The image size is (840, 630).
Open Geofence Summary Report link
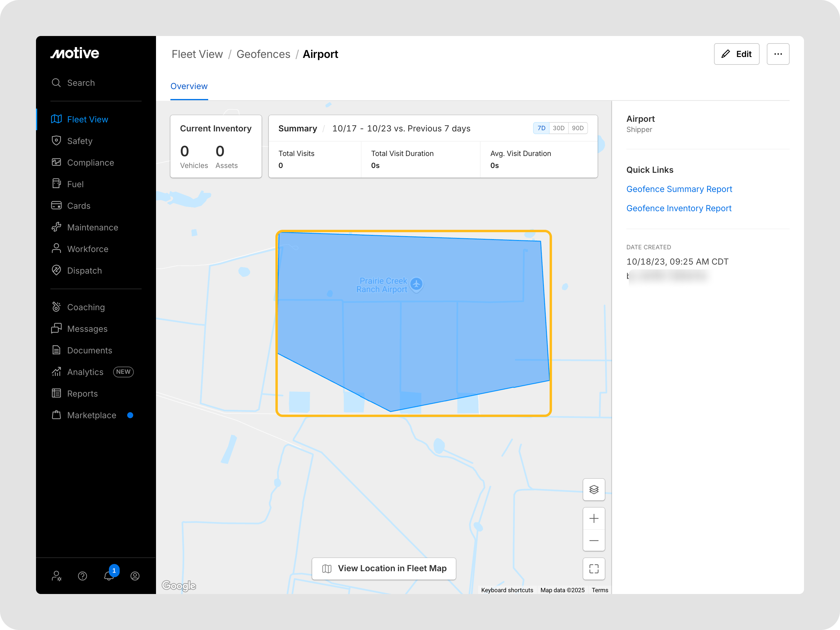[x=679, y=189]
